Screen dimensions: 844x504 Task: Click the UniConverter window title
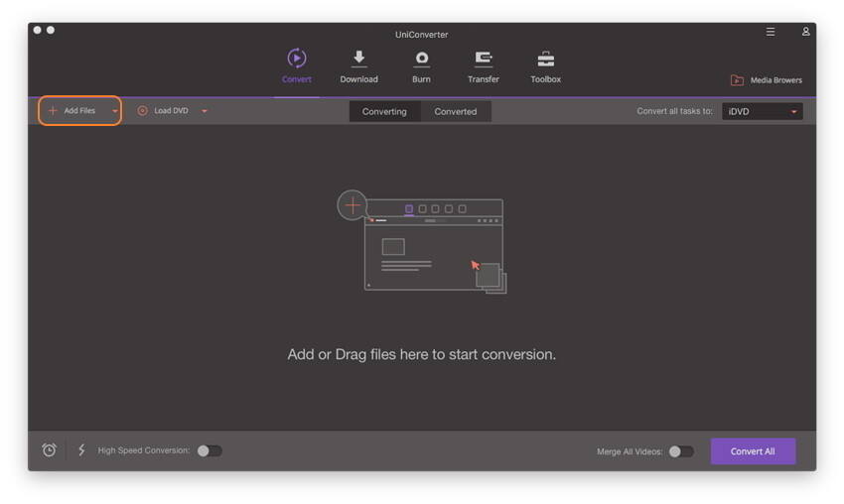click(421, 35)
